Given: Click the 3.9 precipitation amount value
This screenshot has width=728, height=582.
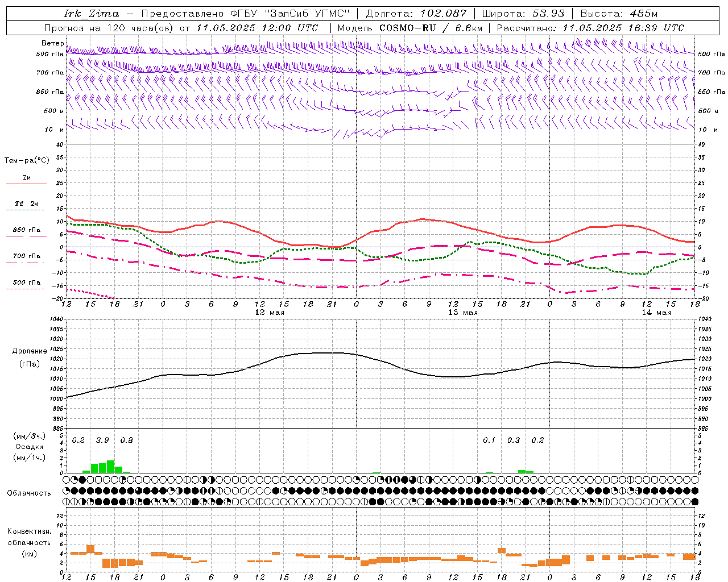Looking at the screenshot, I should click(102, 440).
